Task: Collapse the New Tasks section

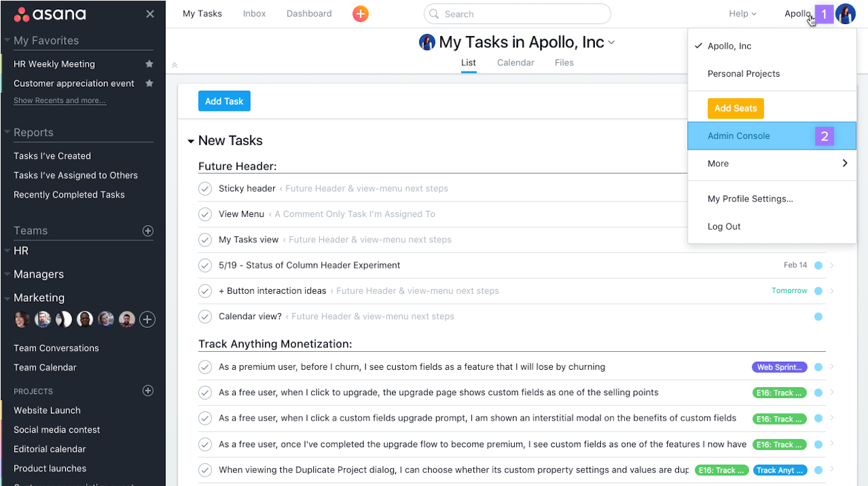Action: pos(191,142)
